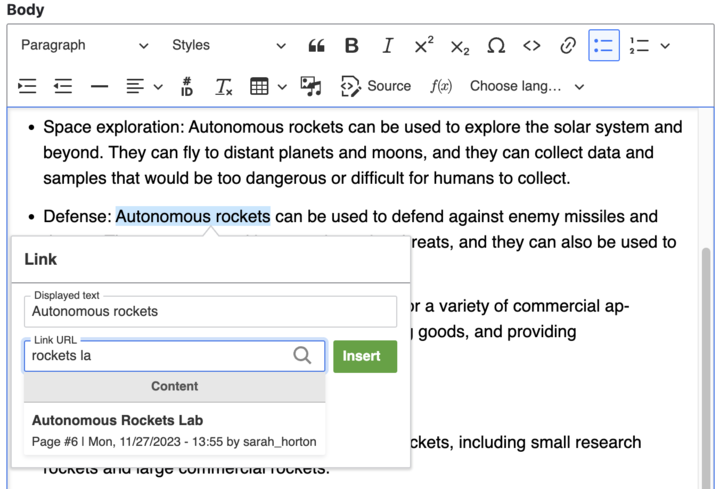Viewport: 720px width, 489px height.
Task: Open the Choose language dropdown
Action: coord(527,86)
